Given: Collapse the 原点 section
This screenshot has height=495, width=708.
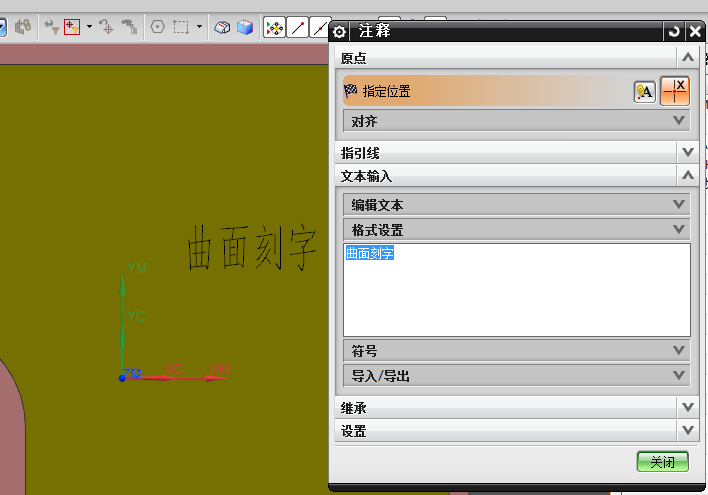Looking at the screenshot, I should coord(687,58).
